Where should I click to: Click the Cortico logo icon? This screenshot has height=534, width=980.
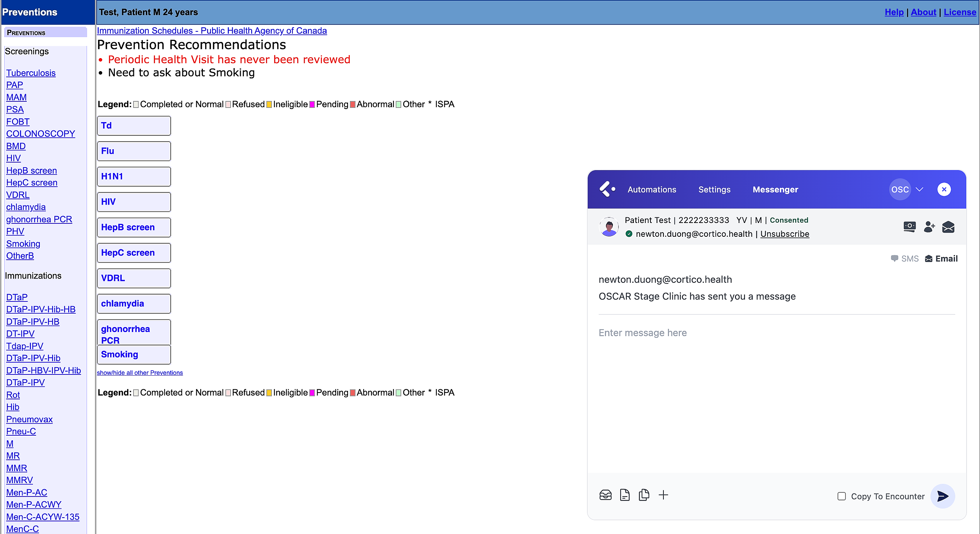pyautogui.click(x=607, y=189)
